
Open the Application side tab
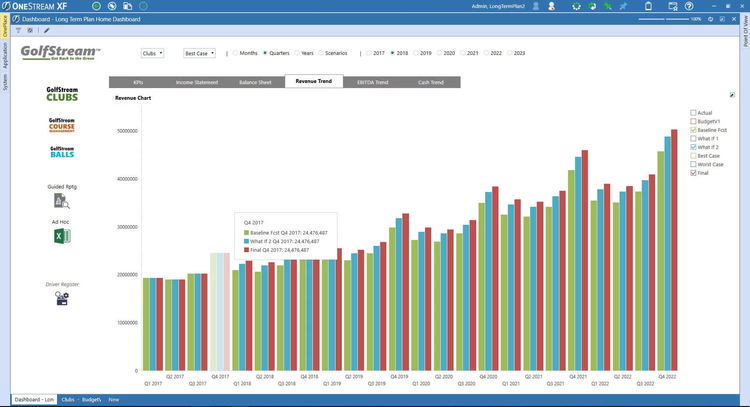[x=5, y=55]
